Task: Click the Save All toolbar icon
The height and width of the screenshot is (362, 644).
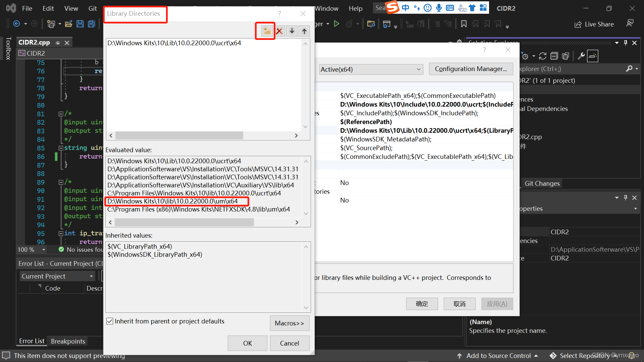Action: (92, 24)
